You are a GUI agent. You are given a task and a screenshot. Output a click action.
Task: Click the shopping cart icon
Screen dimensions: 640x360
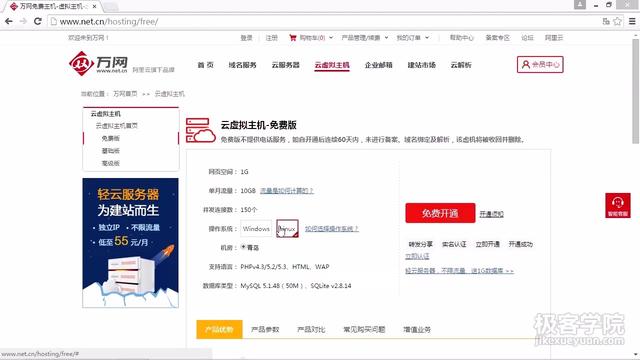tap(293, 38)
